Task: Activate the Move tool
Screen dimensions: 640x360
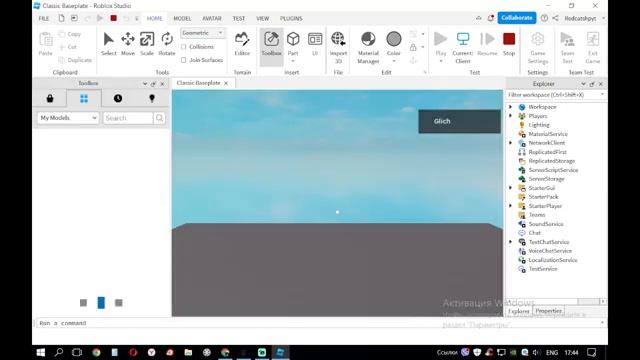Action: pos(128,44)
